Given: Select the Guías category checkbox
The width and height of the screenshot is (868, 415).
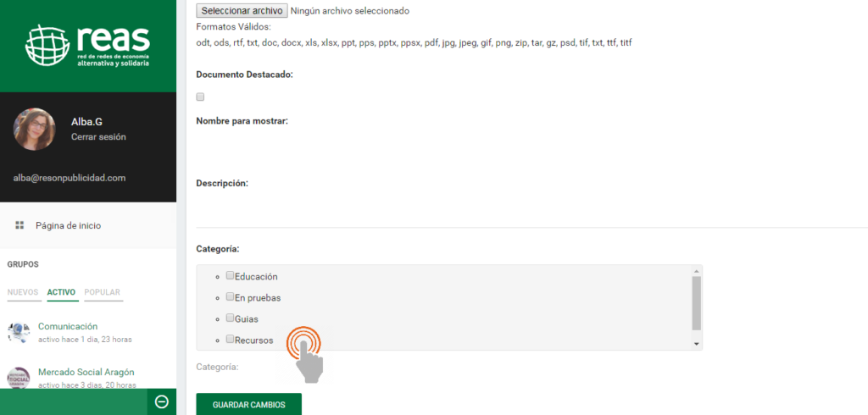Looking at the screenshot, I should [x=231, y=318].
